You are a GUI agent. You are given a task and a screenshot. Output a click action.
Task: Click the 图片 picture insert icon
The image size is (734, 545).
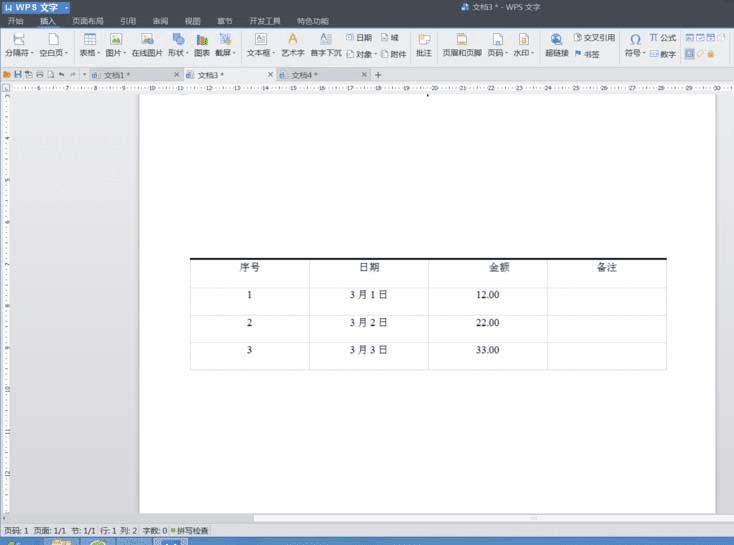(115, 39)
